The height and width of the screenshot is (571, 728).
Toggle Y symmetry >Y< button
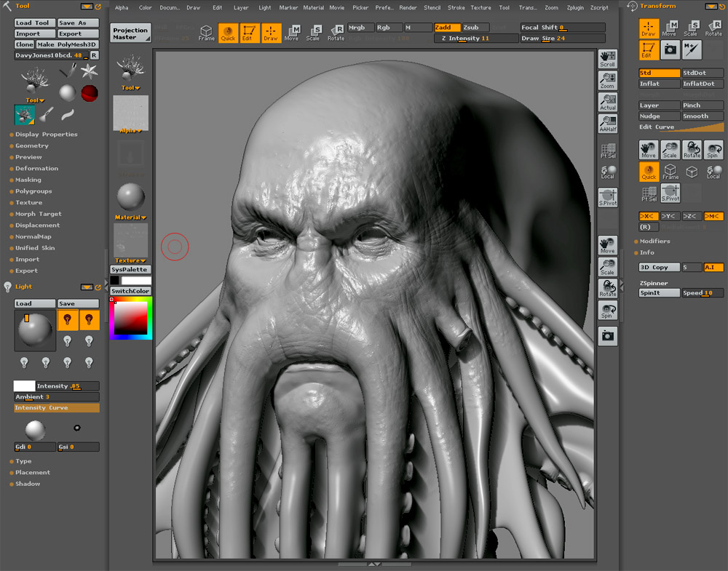[670, 216]
